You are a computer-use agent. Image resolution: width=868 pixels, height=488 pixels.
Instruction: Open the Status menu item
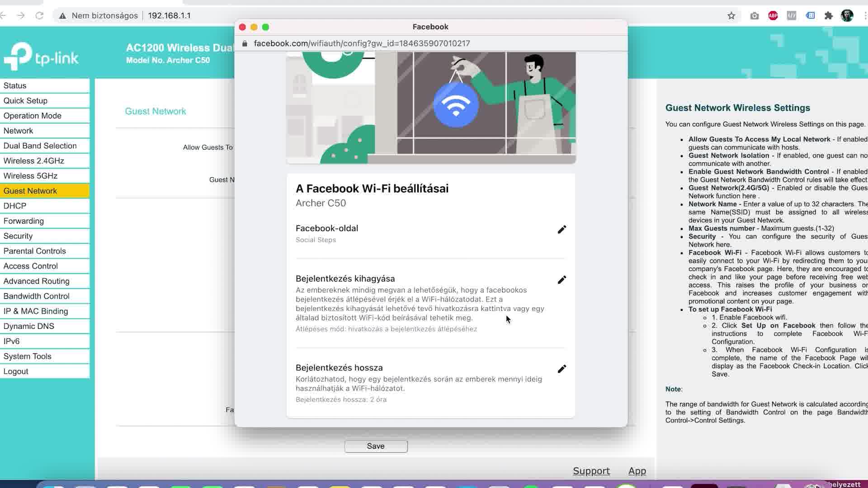click(45, 86)
